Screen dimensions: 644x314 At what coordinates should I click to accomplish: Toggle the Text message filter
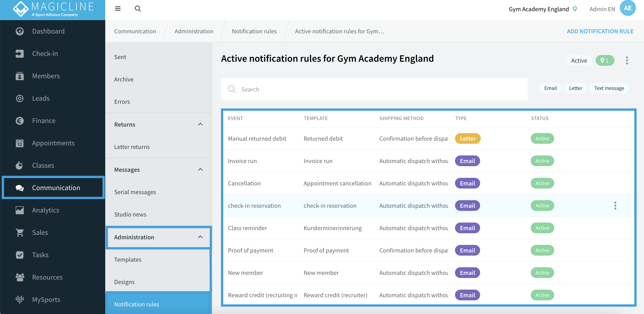609,88
